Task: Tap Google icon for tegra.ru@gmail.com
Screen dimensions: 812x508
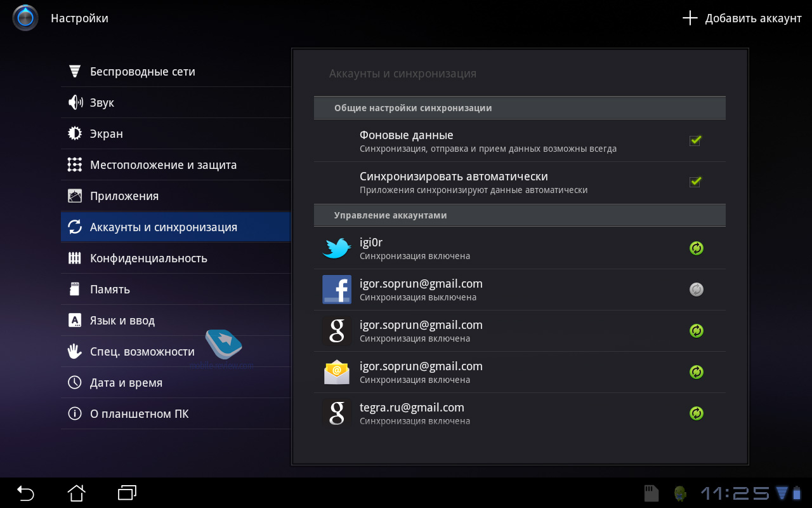Action: pos(336,413)
